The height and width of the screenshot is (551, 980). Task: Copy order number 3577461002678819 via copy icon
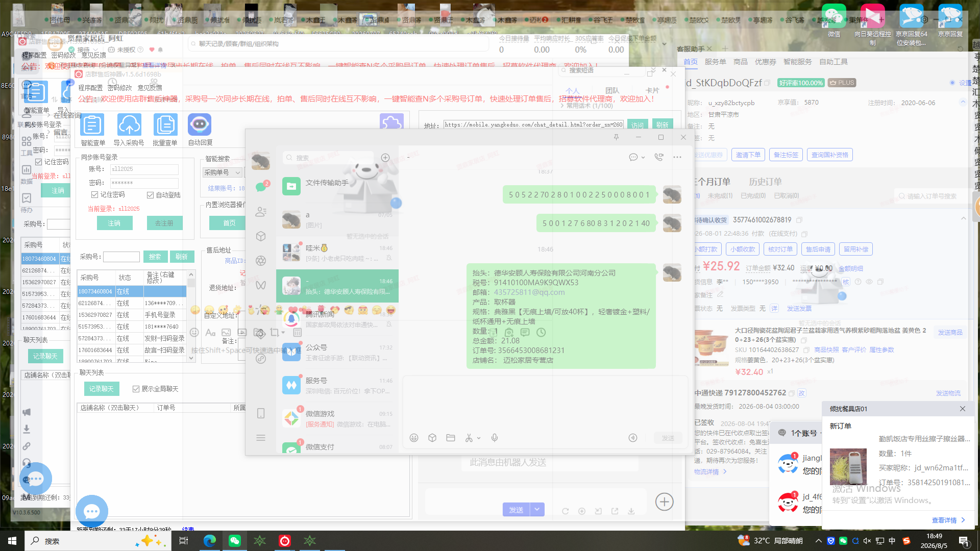(799, 220)
